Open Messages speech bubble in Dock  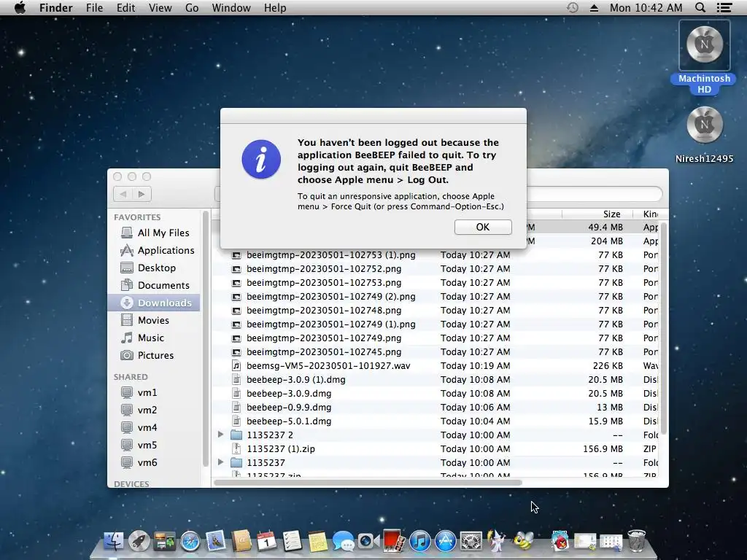[343, 541]
